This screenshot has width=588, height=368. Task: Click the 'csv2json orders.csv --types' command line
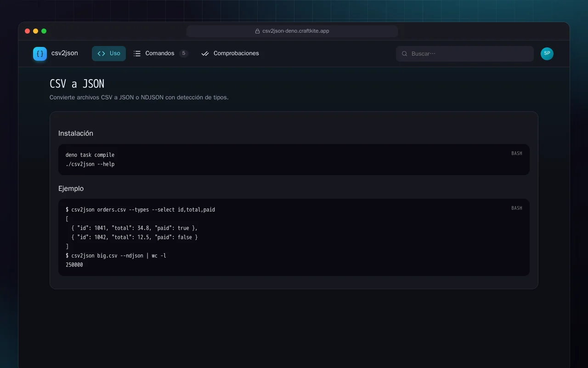tap(141, 210)
